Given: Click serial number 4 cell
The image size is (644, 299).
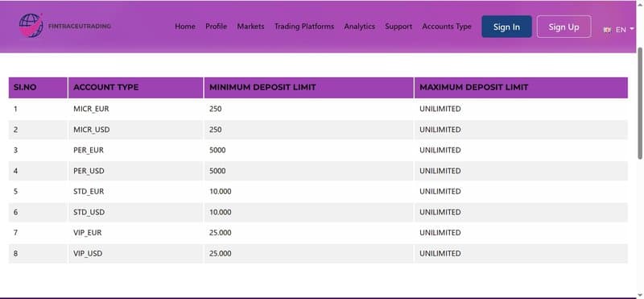Looking at the screenshot, I should point(38,171).
